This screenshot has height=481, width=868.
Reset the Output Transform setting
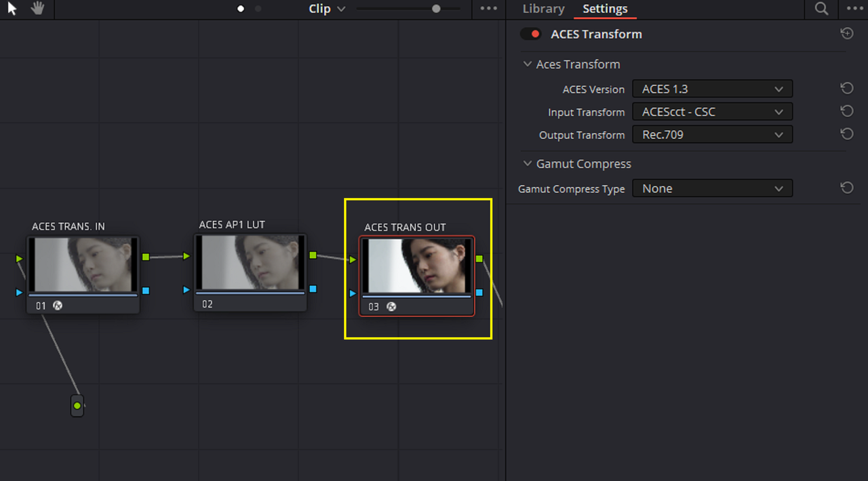(846, 134)
